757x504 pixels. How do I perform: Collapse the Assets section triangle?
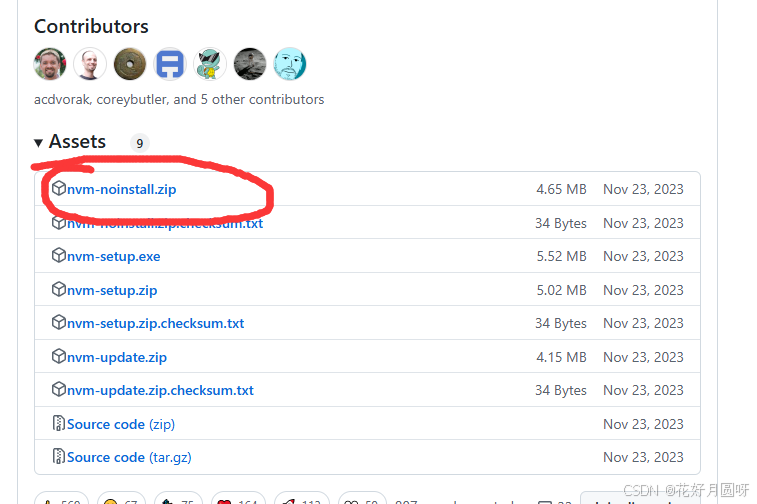click(x=39, y=143)
